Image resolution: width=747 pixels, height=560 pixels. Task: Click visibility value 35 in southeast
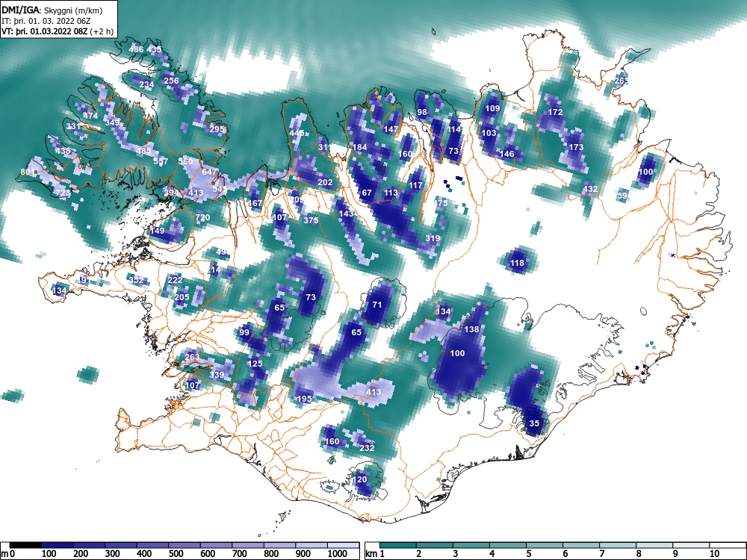[534, 424]
